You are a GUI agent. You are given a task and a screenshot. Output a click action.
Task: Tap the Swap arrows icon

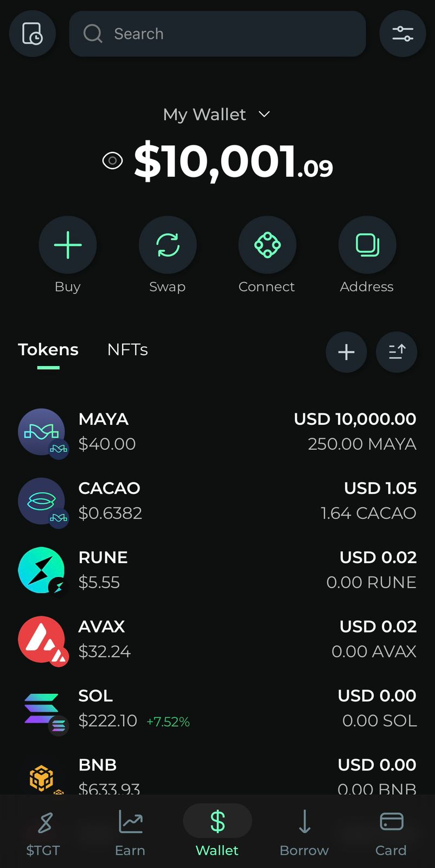(168, 245)
